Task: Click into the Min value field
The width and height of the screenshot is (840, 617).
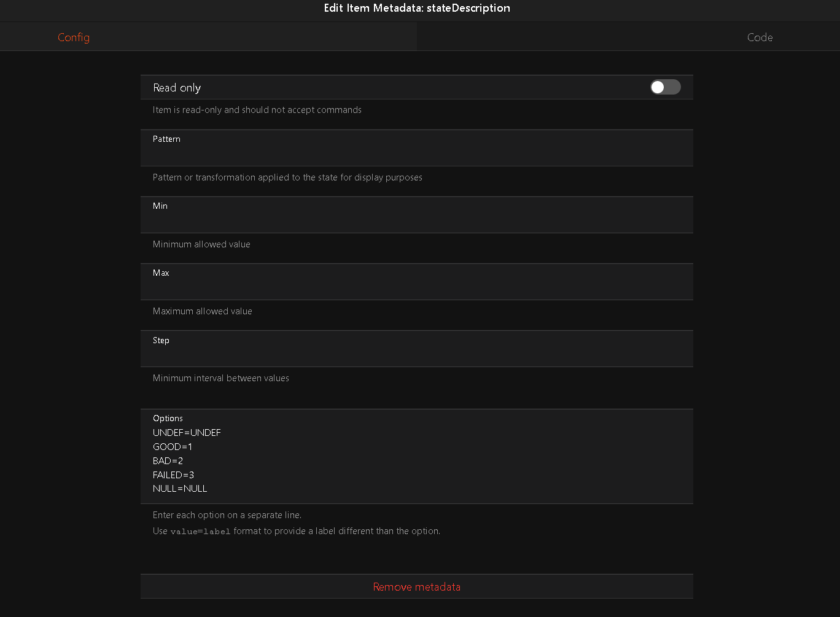Action: tap(416, 221)
